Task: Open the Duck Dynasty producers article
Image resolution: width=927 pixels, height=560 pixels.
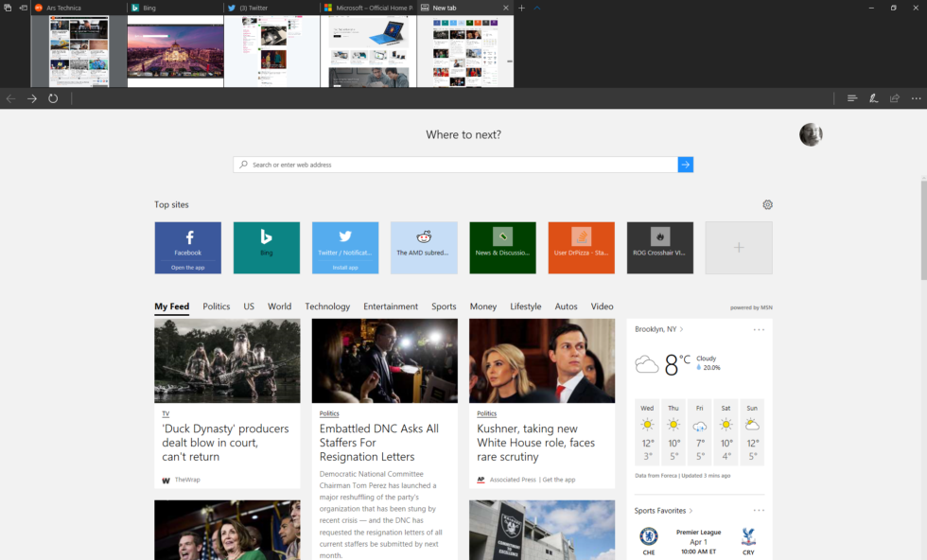Action: click(227, 437)
